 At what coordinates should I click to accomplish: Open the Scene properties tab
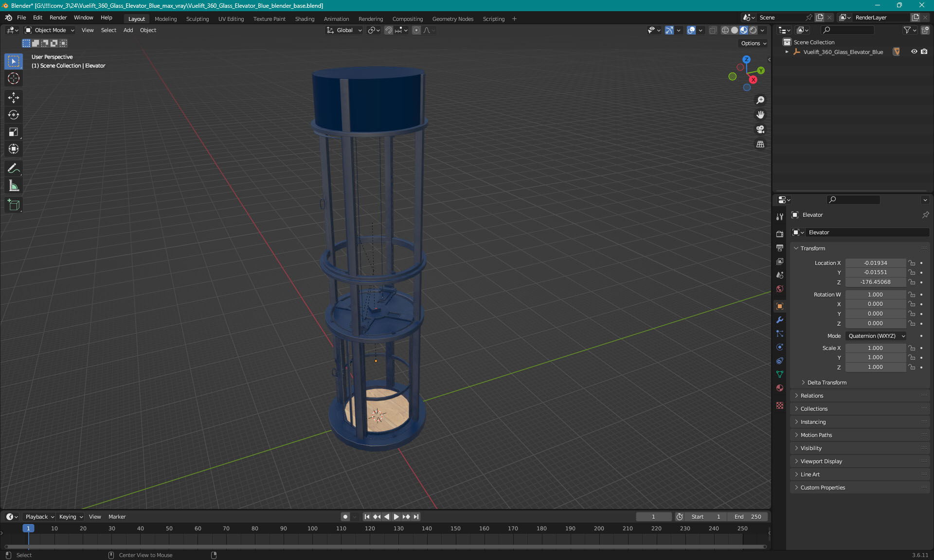point(780,275)
